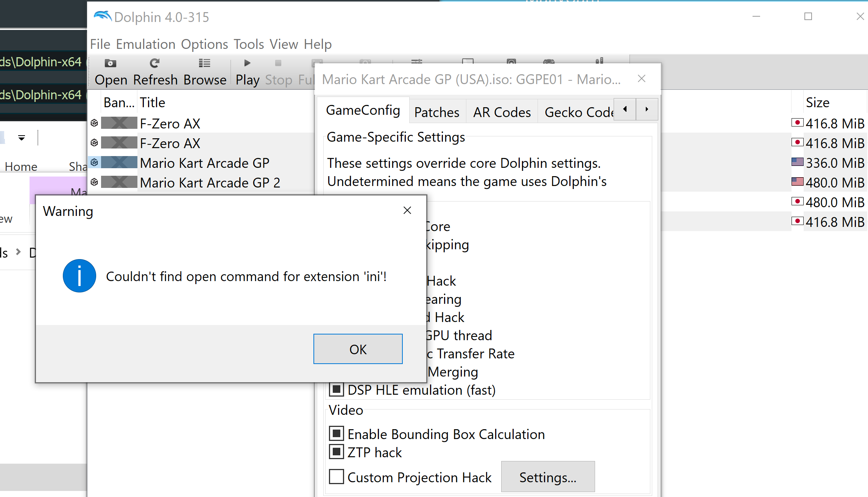Select the Mario Kart Arcade GP banner thumbnail
The image size is (868, 497).
119,163
